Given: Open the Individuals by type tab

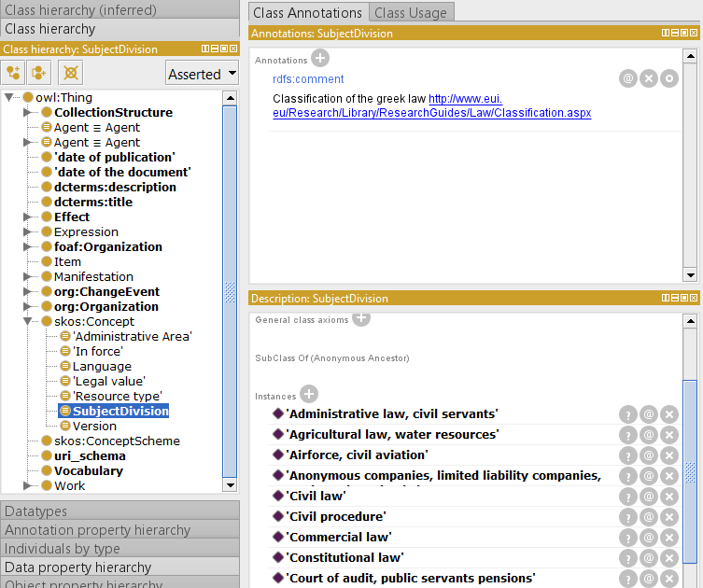Looking at the screenshot, I should [x=120, y=549].
